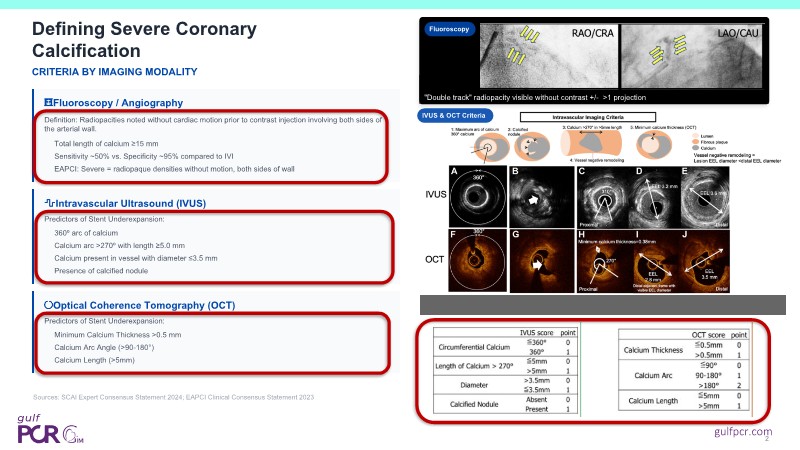
Task: Click the waveform icon beside Intravascular Ultrasound
Action: (x=38, y=203)
